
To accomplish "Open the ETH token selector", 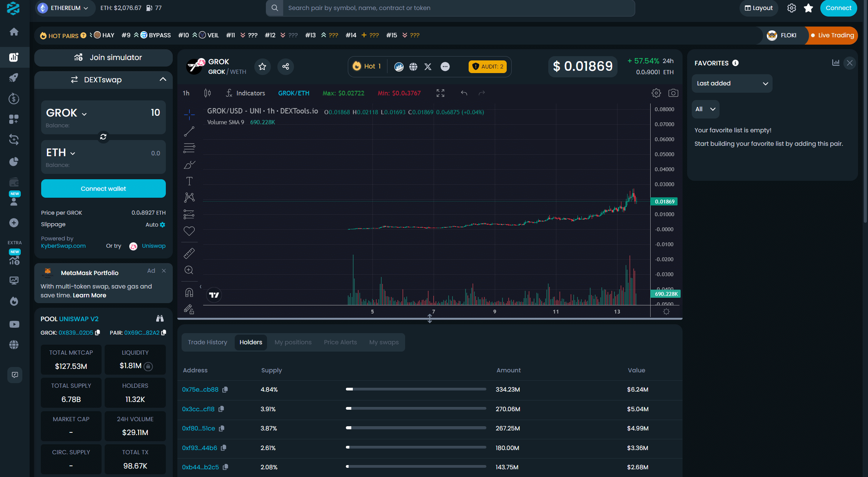I will pyautogui.click(x=61, y=153).
